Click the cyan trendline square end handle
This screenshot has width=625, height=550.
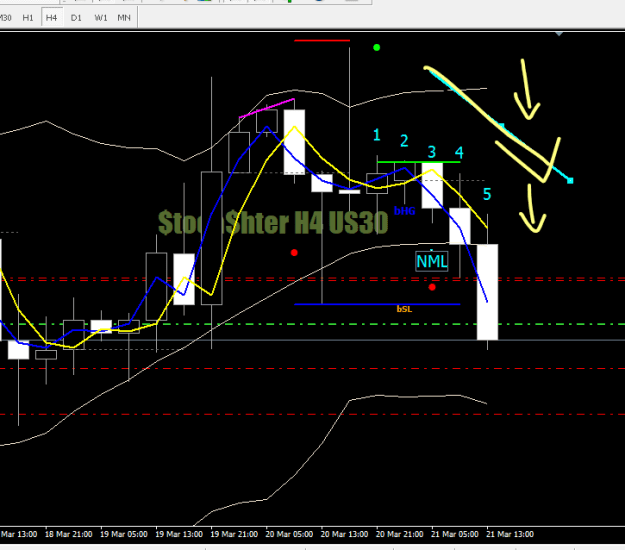click(x=570, y=181)
